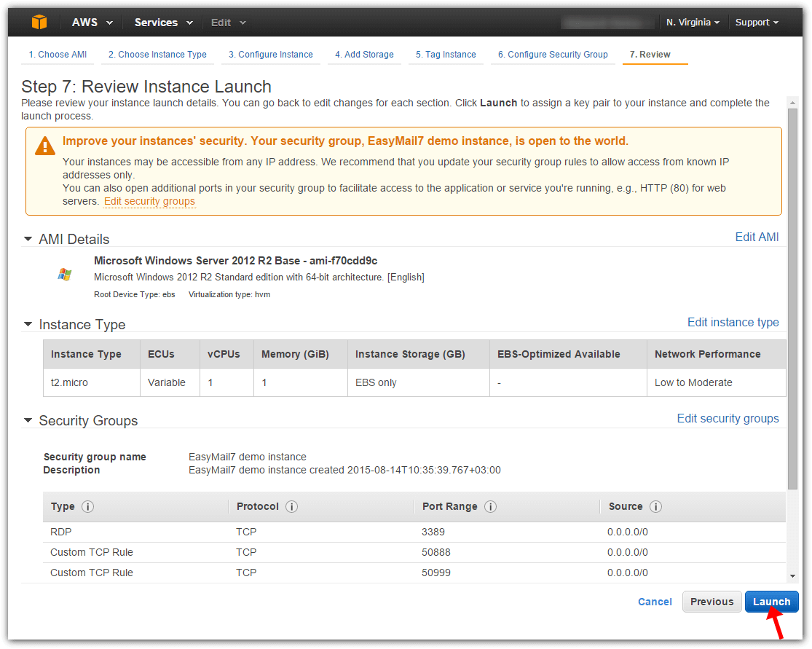
Task: Click the Edit instance type link
Action: point(733,323)
